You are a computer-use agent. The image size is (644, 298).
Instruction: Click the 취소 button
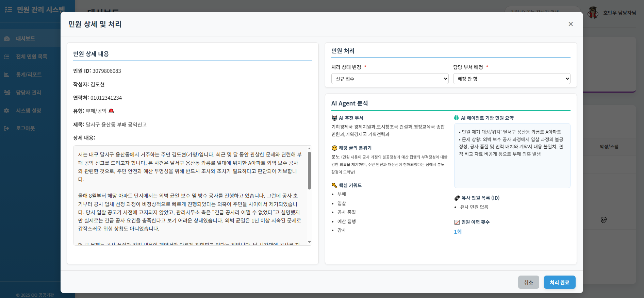click(528, 282)
